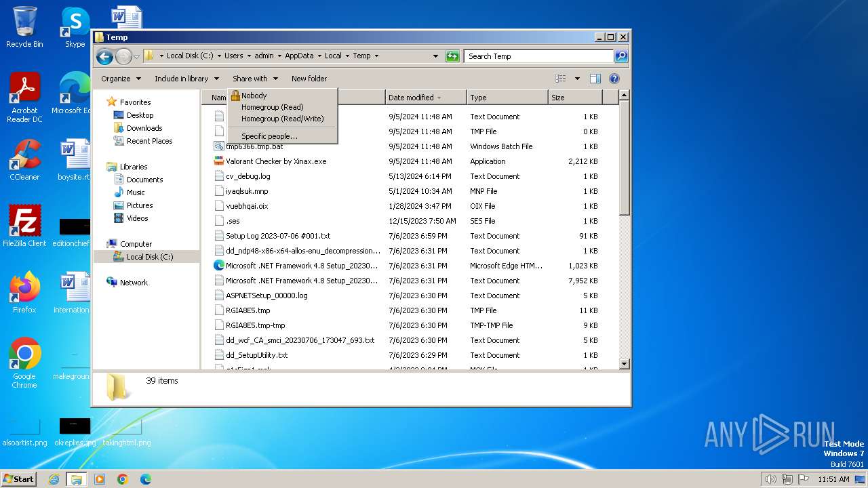Click the Share with toolbar button
Viewport: 868px width, 488px height.
(x=255, y=79)
